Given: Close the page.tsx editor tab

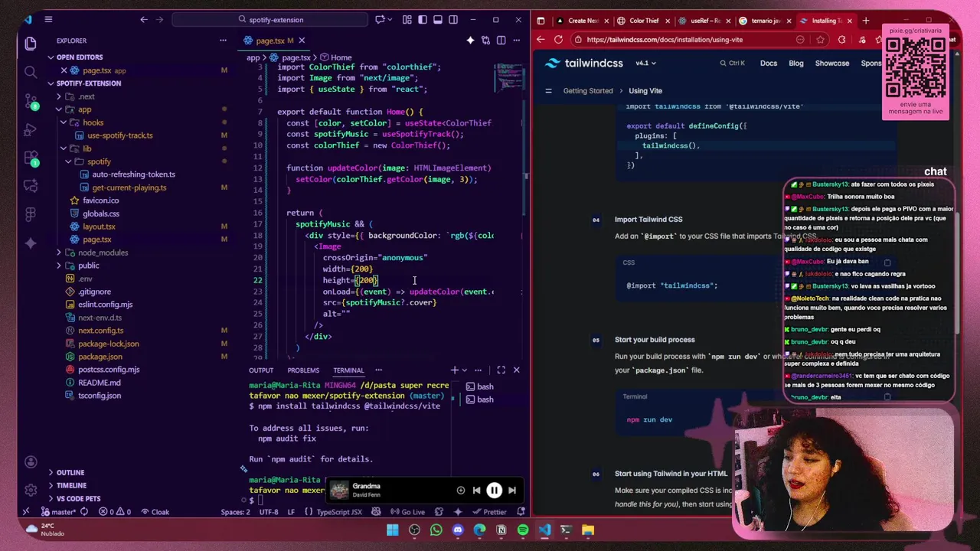Looking at the screenshot, I should click(x=302, y=41).
